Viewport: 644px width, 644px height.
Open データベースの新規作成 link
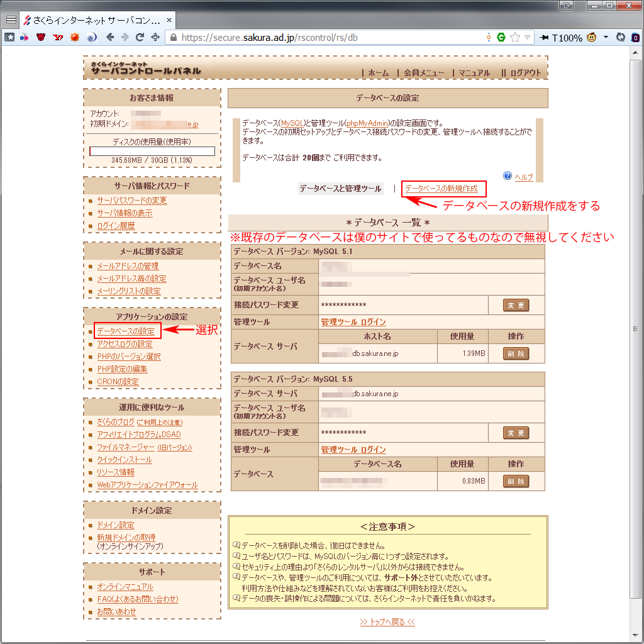coord(441,189)
